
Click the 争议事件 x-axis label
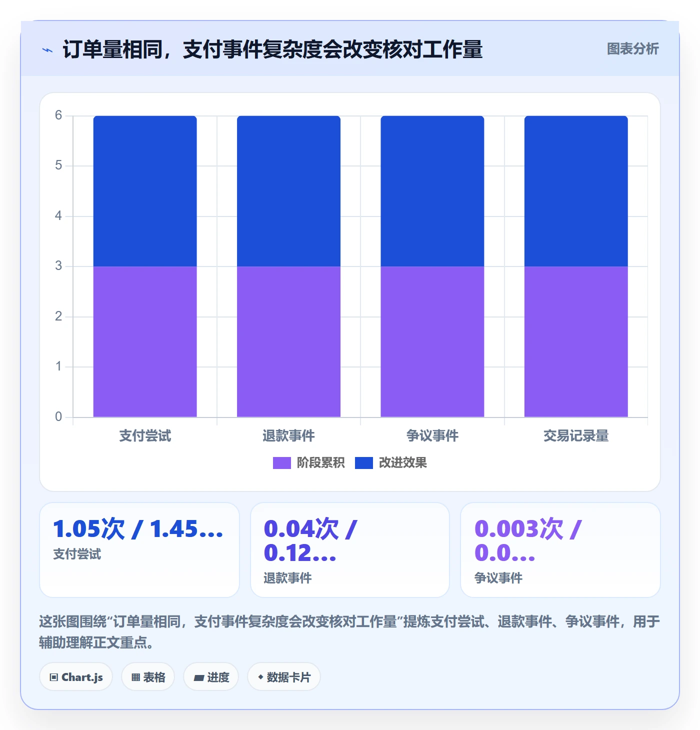[432, 436]
